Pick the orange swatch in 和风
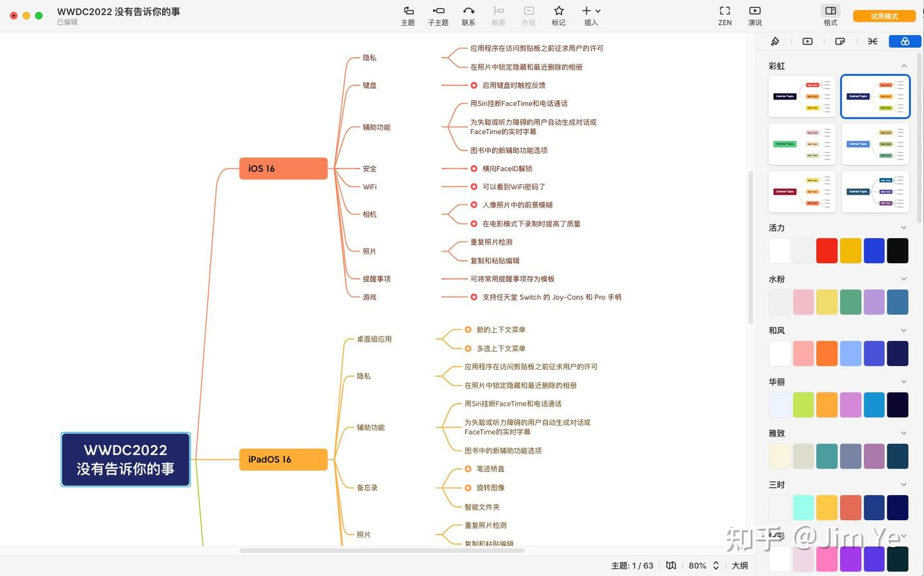 [826, 353]
